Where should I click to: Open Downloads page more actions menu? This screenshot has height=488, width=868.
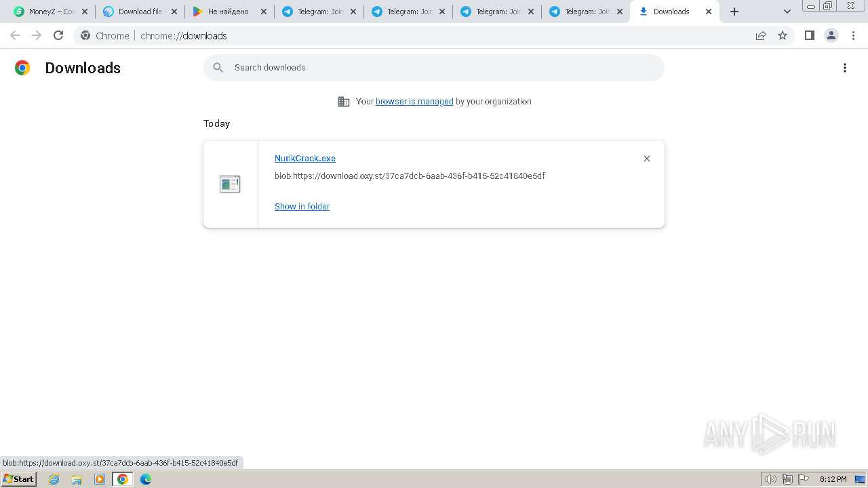(845, 68)
